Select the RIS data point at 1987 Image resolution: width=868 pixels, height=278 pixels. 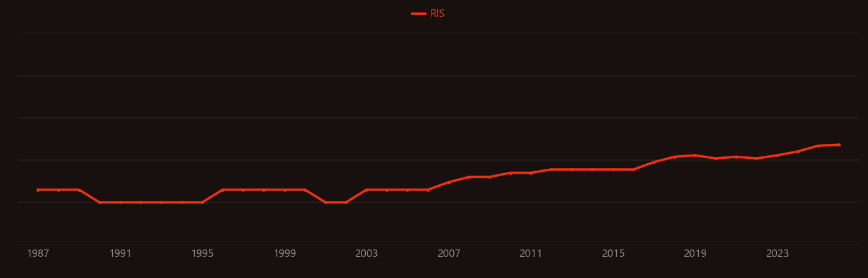[38, 190]
